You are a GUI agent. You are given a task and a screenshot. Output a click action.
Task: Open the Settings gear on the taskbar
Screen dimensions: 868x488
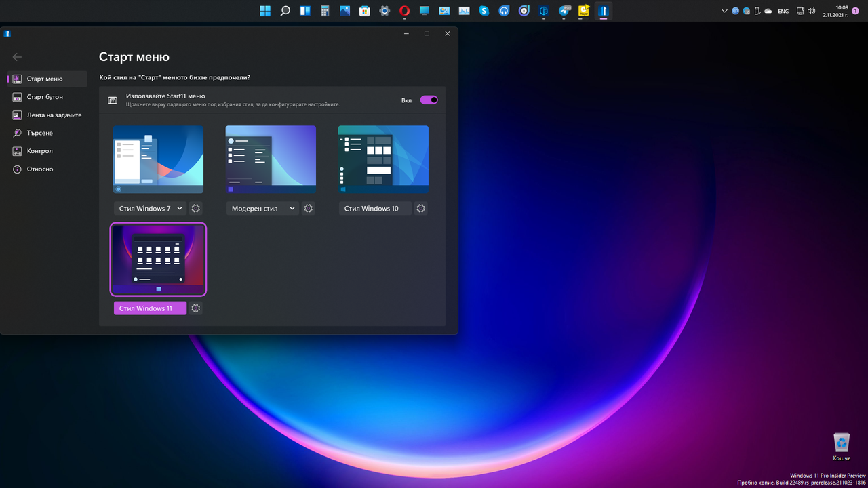pos(384,11)
